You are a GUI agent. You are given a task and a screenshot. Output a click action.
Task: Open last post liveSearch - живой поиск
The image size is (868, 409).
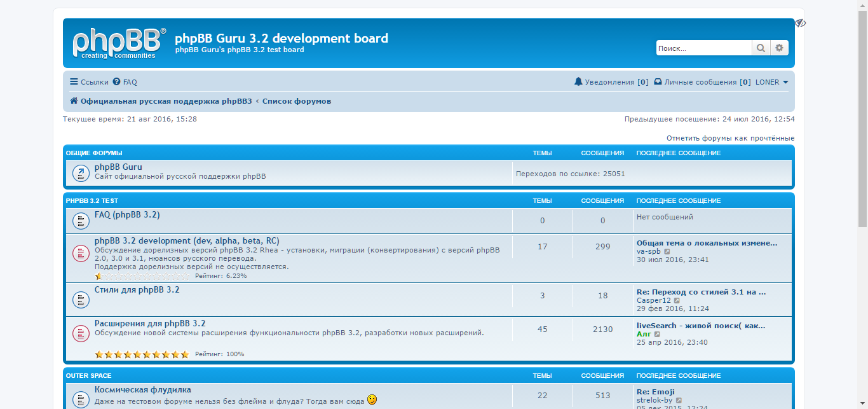(701, 326)
